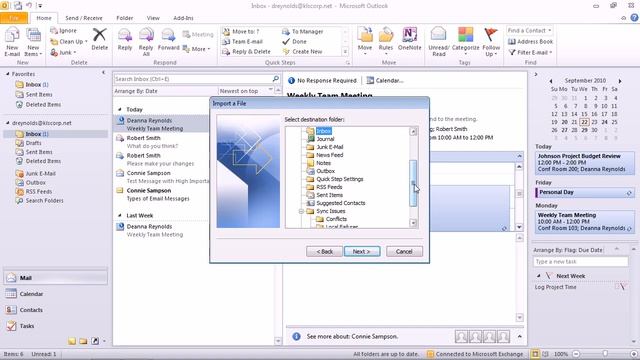The height and width of the screenshot is (360, 640).
Task: Collapse the Today group in the message list
Action: pyautogui.click(x=120, y=109)
